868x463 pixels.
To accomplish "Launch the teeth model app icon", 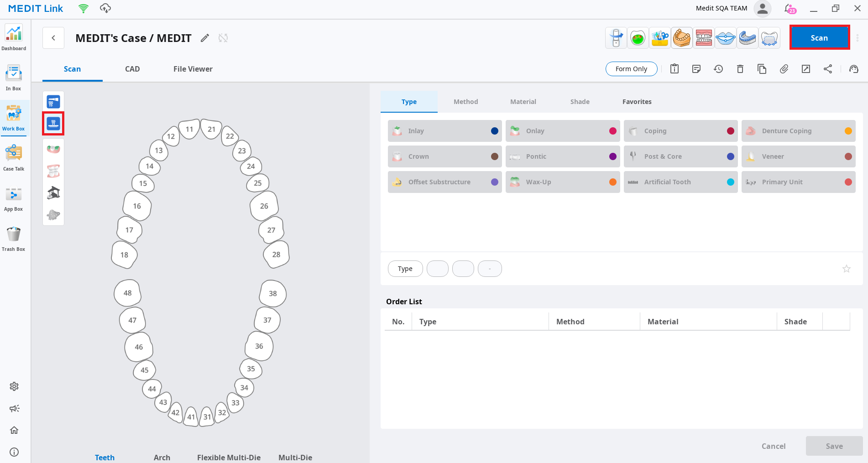I will pyautogui.click(x=704, y=38).
